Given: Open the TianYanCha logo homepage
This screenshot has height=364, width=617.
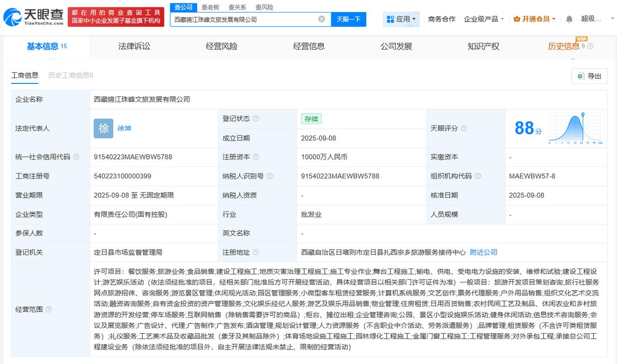Looking at the screenshot, I should (33, 17).
